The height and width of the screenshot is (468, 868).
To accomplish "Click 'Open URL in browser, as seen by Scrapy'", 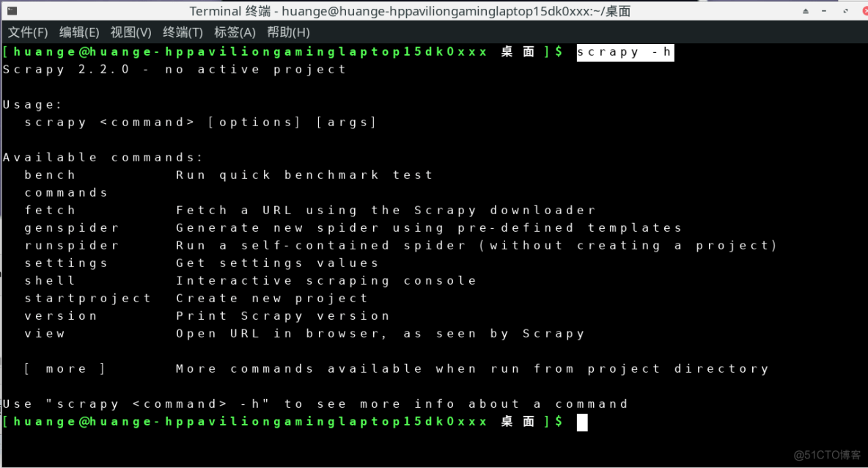I will (x=380, y=334).
